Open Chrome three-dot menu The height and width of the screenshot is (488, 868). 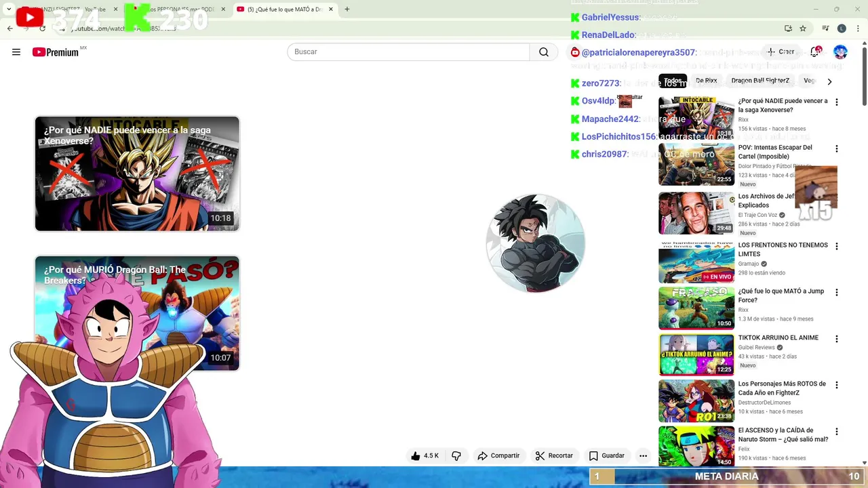point(858,28)
